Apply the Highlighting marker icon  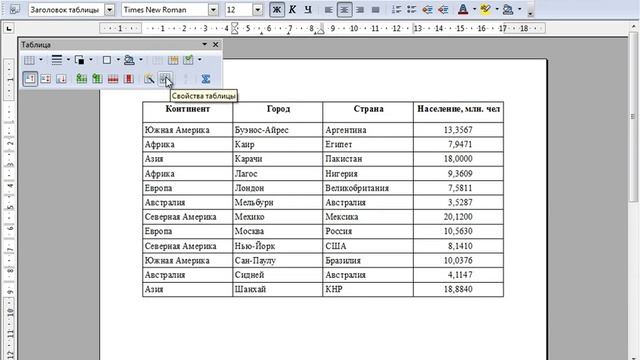click(485, 9)
